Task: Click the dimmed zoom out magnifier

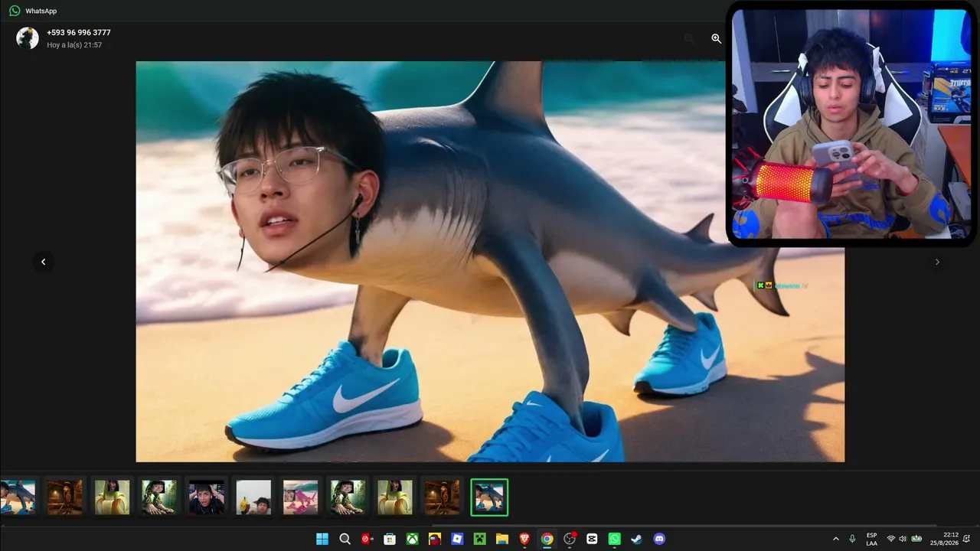Action: pos(689,38)
